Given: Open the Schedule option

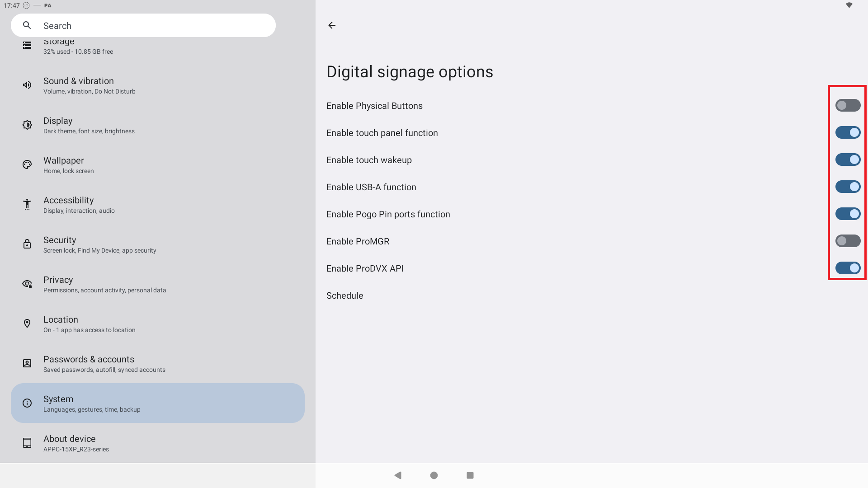Looking at the screenshot, I should point(592,296).
